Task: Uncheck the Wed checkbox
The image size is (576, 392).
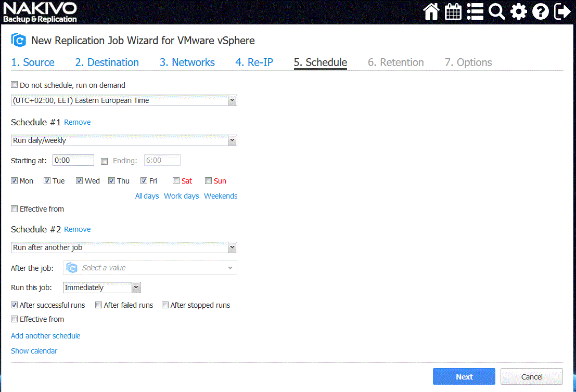Action: 79,180
